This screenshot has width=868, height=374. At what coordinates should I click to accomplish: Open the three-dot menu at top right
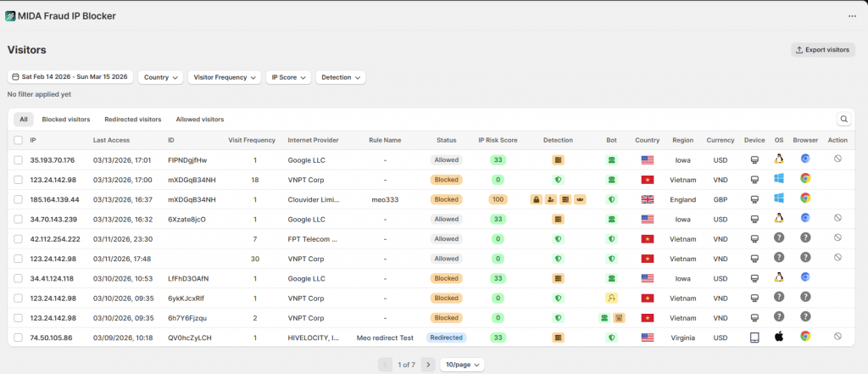pos(852,16)
